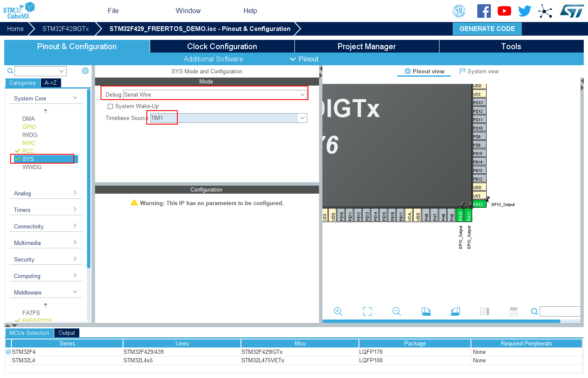The image size is (588, 378).
Task: Expand the Timers category
Action: (46, 210)
